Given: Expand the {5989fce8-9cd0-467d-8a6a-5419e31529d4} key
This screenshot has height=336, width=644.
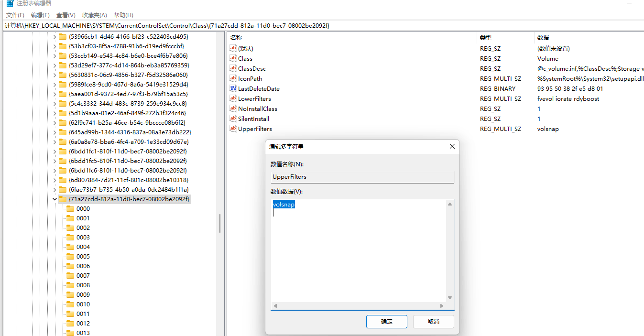Looking at the screenshot, I should [55, 85].
